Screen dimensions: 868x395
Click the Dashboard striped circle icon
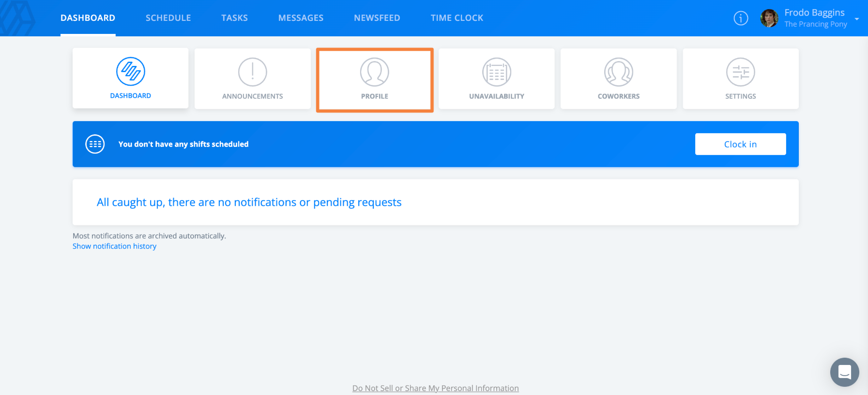tap(131, 72)
